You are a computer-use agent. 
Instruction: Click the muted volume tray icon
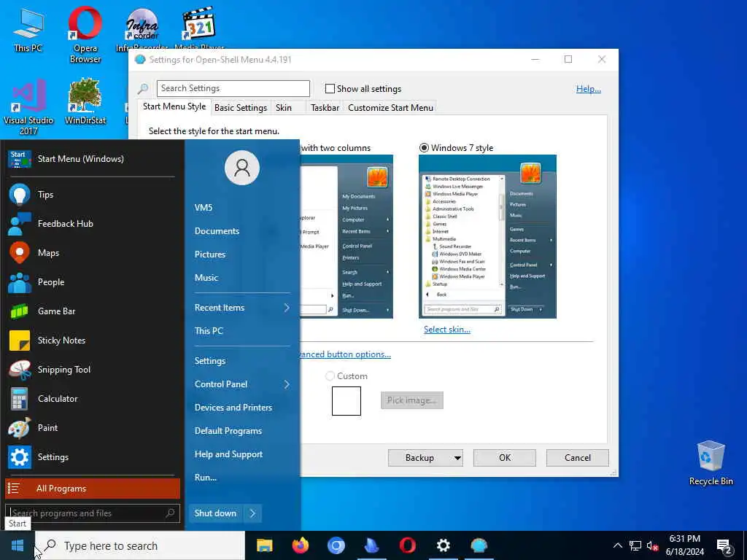(x=652, y=545)
